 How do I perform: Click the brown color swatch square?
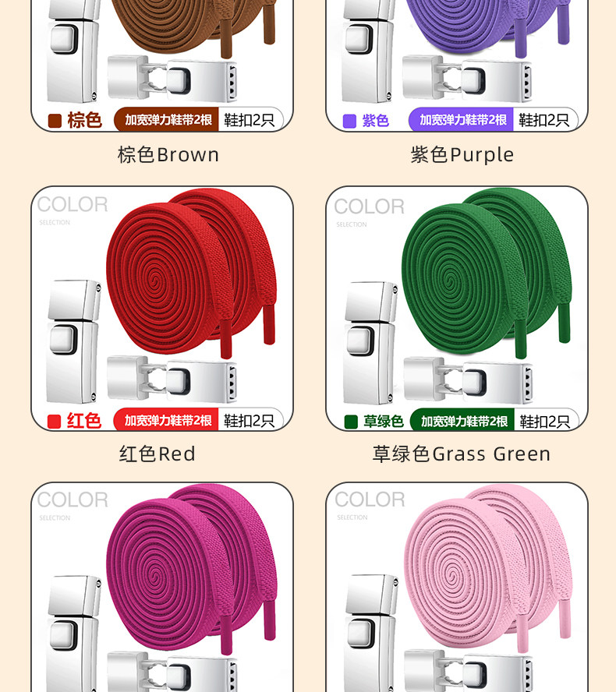point(55,121)
